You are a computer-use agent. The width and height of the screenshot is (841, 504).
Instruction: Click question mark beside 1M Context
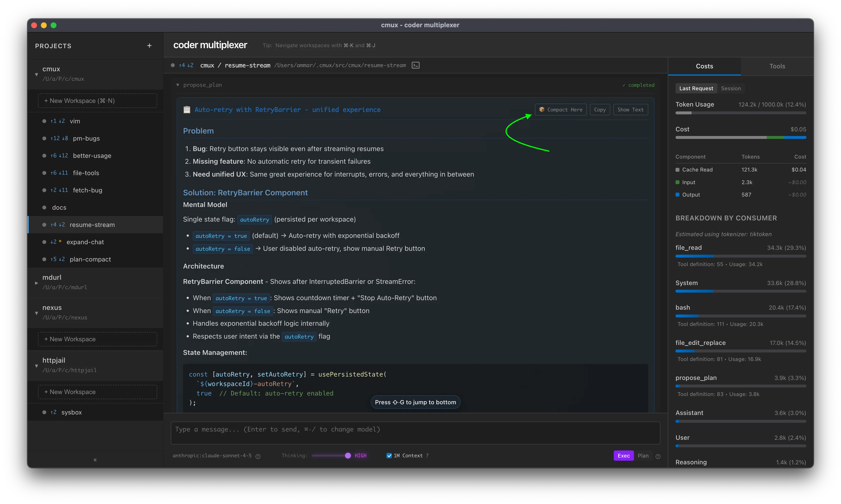coord(427,455)
